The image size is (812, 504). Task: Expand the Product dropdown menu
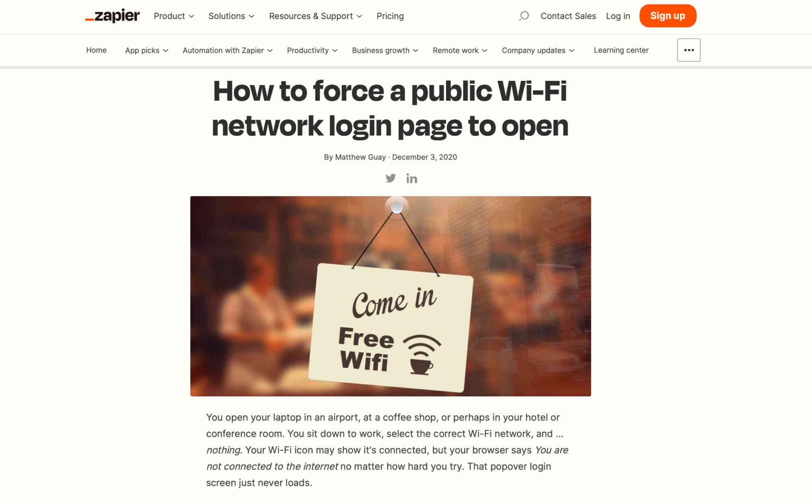174,16
